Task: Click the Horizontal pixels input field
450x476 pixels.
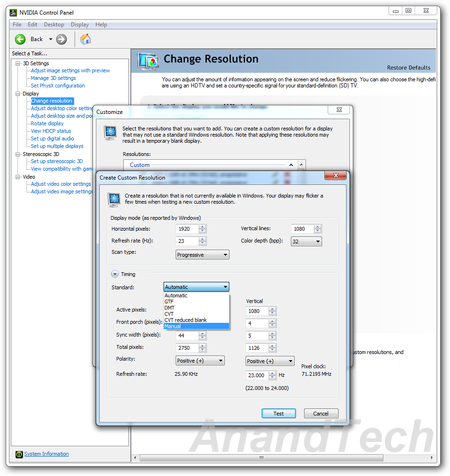Action: [x=187, y=229]
